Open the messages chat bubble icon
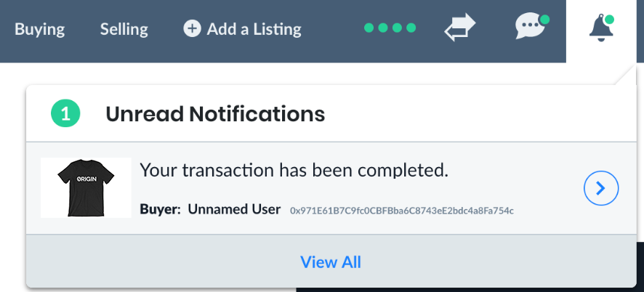The height and width of the screenshot is (292, 644). (x=530, y=26)
